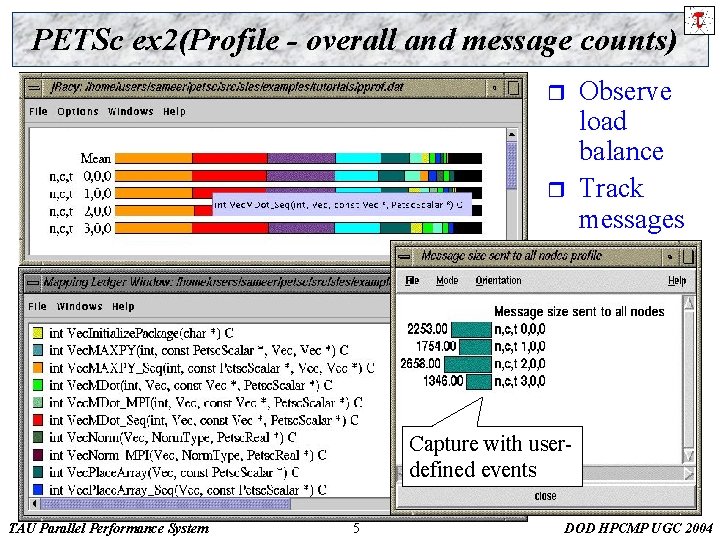Open Mode menu in Message size window
This screenshot has width=720, height=540.
point(447,280)
